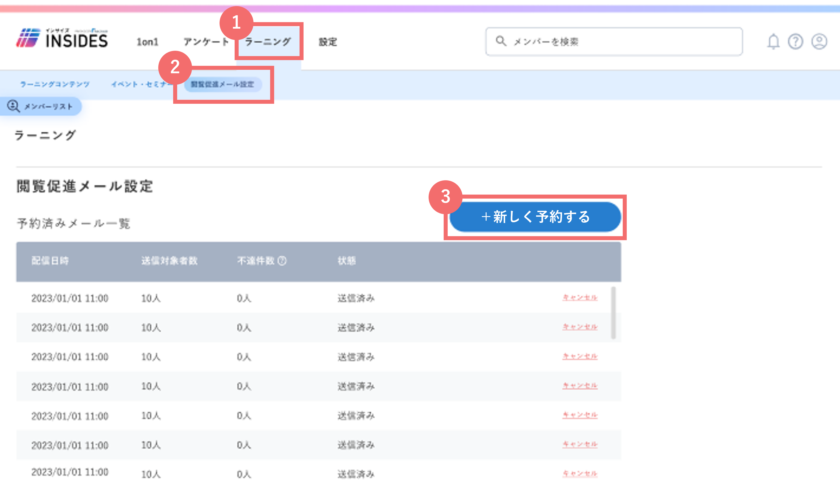Click the INSIDES logo
This screenshot has width=840, height=504.
coord(62,38)
